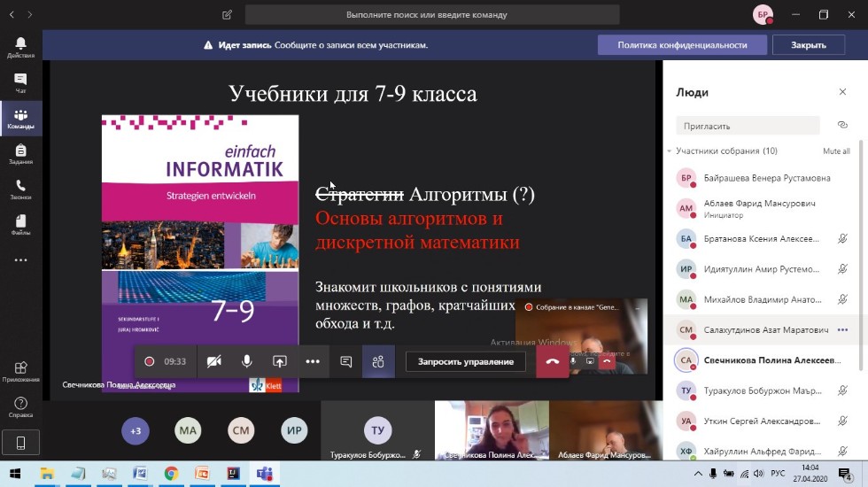868x487 pixels.
Task: Switch to Teams tab in sidebar
Action: [20, 119]
